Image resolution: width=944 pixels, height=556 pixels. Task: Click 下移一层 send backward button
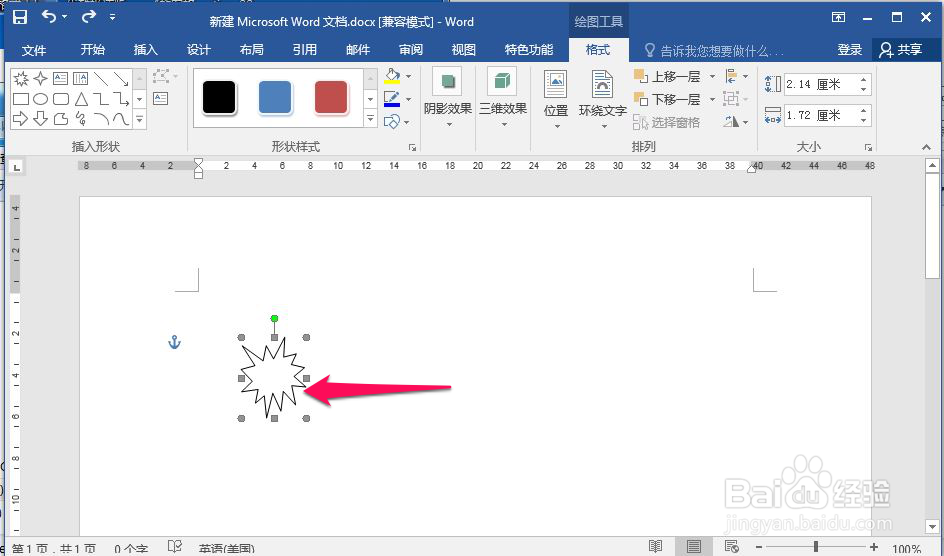coord(668,99)
